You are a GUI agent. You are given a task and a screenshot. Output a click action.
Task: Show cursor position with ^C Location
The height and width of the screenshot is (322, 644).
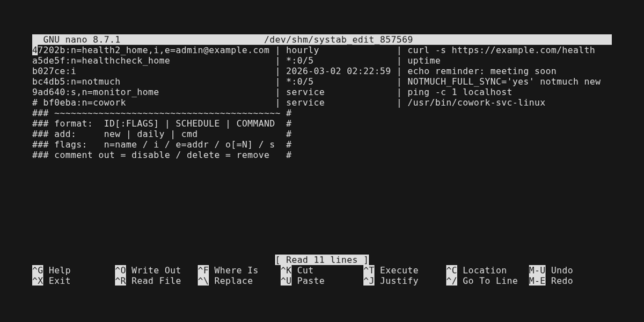(476, 270)
